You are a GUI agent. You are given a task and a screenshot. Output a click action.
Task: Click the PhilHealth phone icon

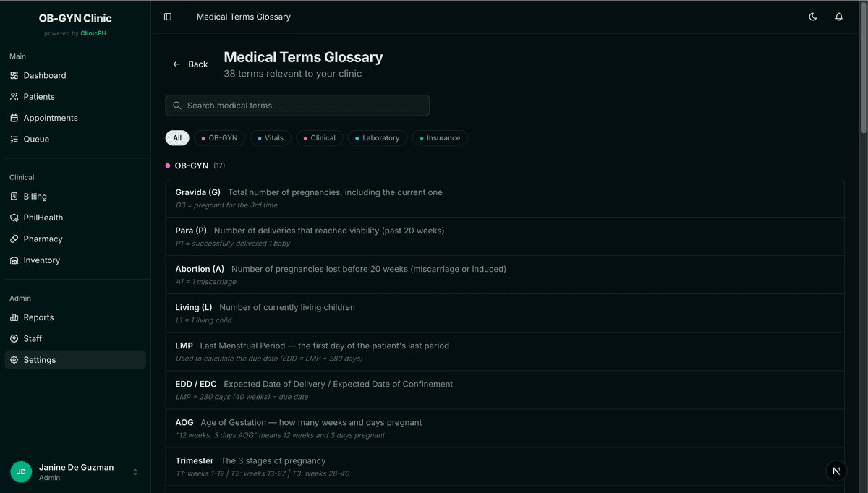click(x=14, y=217)
